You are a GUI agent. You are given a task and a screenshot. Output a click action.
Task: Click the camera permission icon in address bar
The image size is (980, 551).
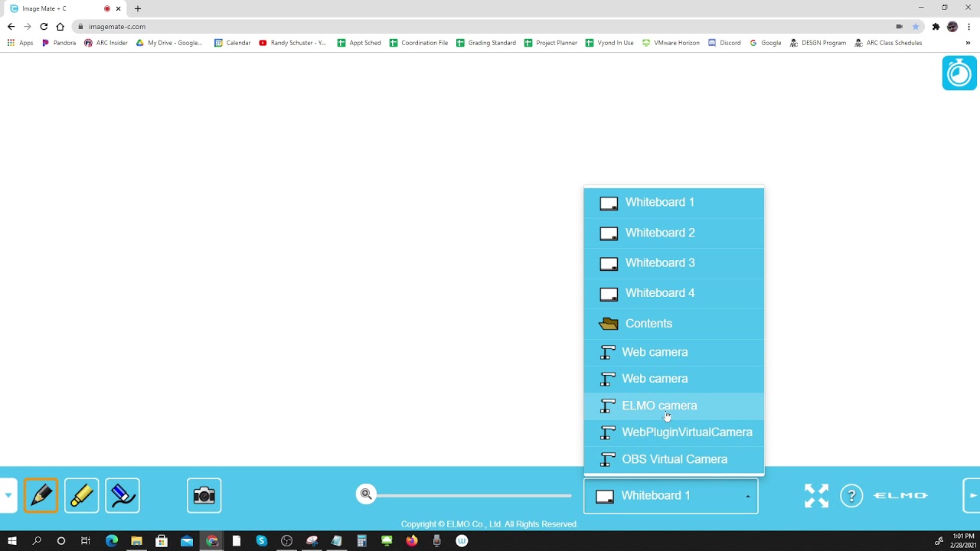(x=899, y=26)
